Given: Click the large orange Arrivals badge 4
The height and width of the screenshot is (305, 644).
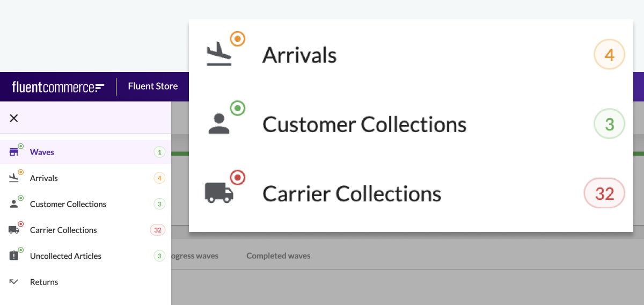Looking at the screenshot, I should point(609,54).
